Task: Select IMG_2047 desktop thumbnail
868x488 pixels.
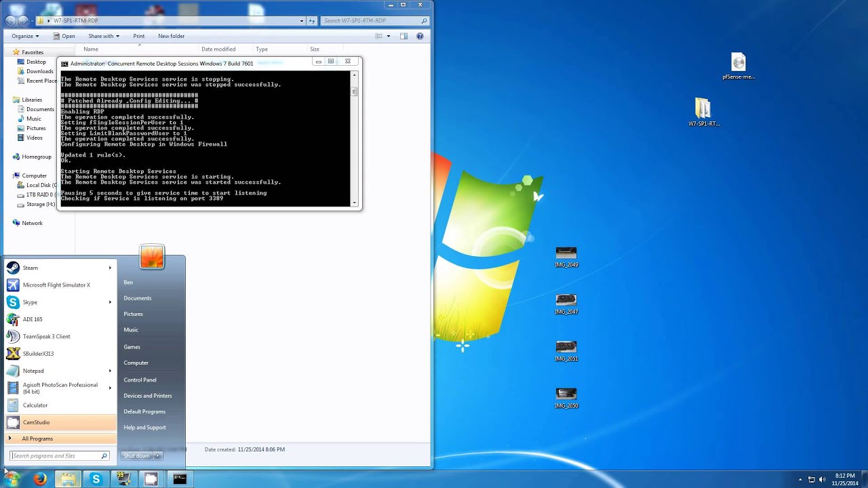Action: [566, 304]
